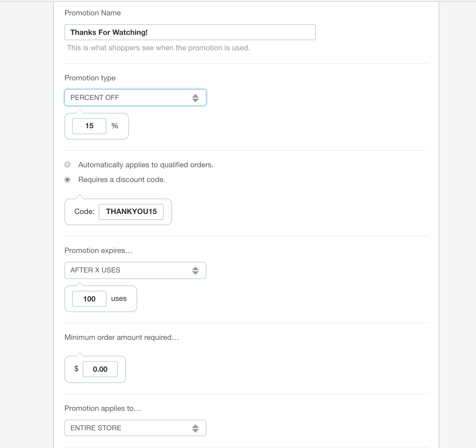Click the 'Automatically applies to qualified orders.' label
This screenshot has width=476, height=448.
pyautogui.click(x=146, y=165)
